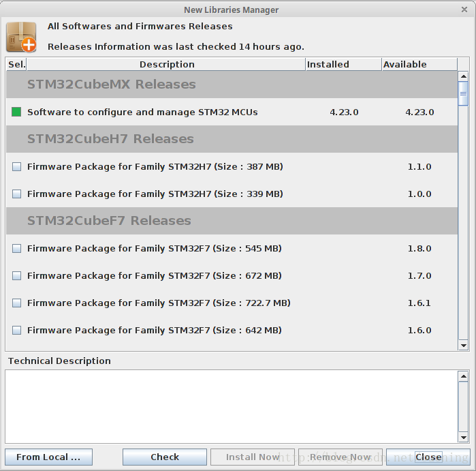Click inside the Technical Description text area

pyautogui.click(x=232, y=406)
